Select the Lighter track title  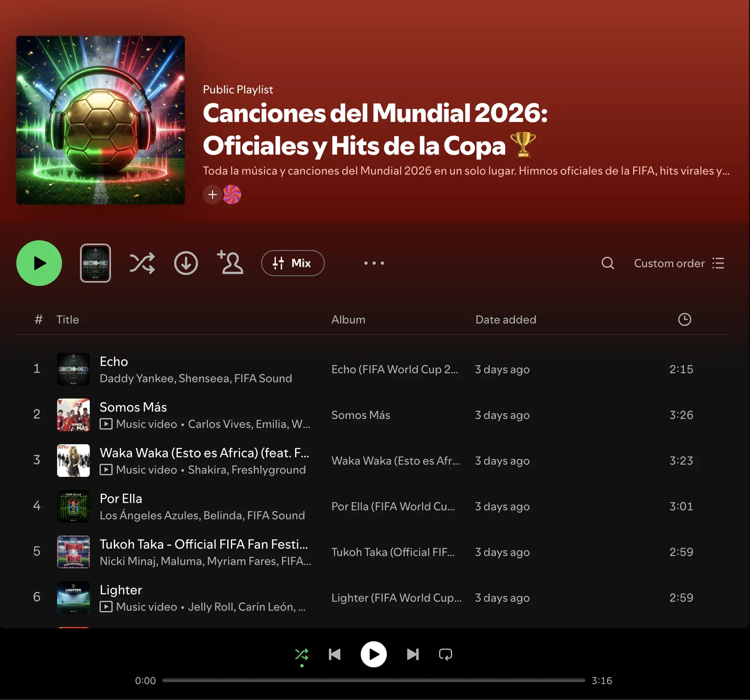(x=121, y=590)
